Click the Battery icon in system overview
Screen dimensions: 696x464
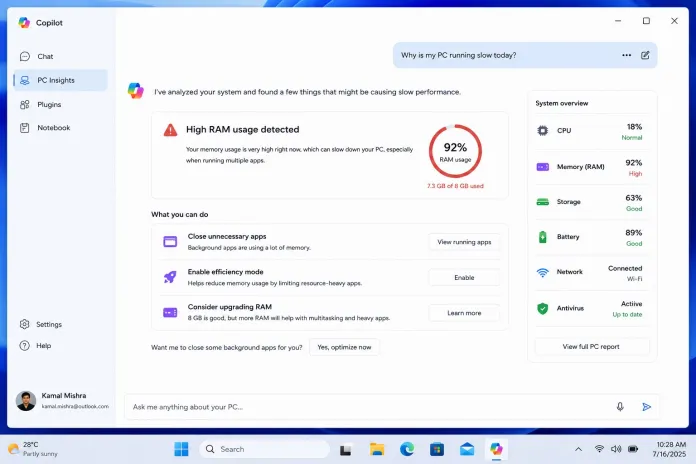542,237
